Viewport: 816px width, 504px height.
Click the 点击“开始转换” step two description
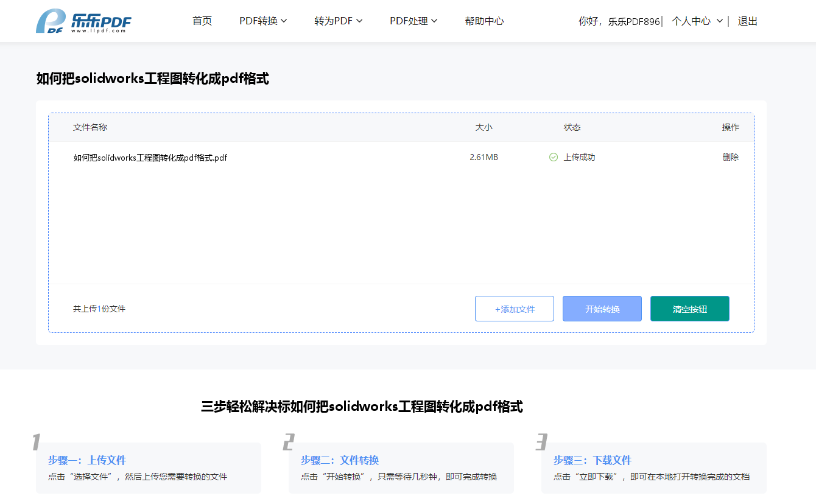pos(399,477)
